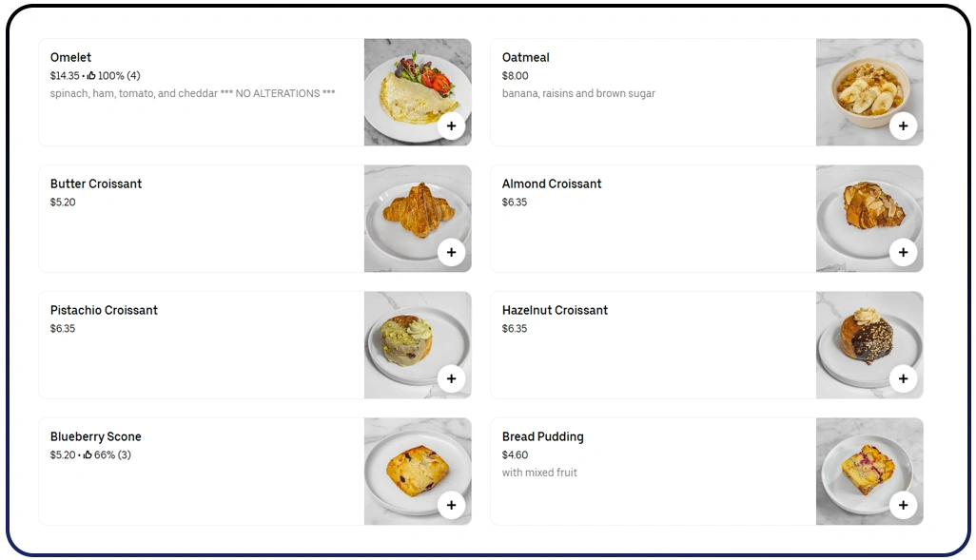
Task: Open the Omelet item details
Action: (69, 57)
